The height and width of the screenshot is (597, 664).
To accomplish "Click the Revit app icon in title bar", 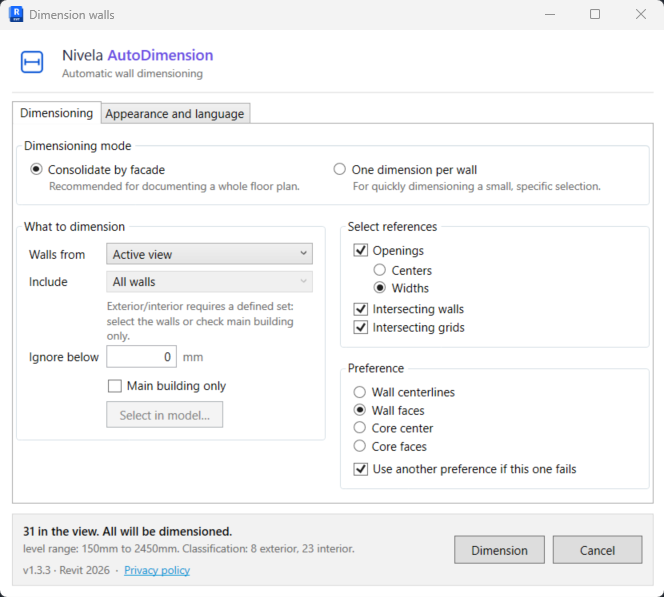I will (x=16, y=14).
